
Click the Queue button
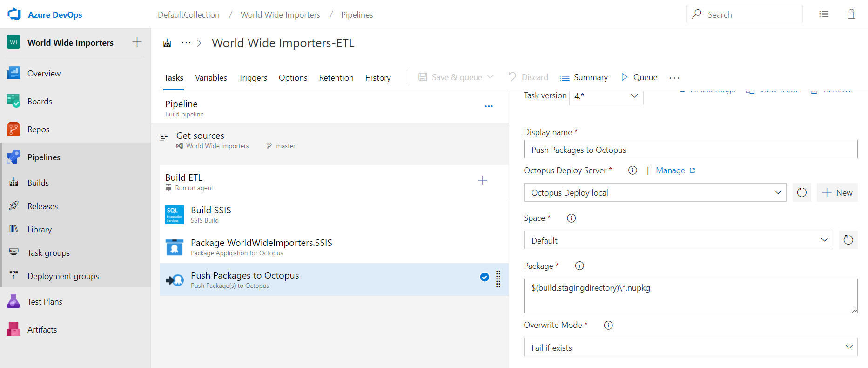(x=639, y=77)
